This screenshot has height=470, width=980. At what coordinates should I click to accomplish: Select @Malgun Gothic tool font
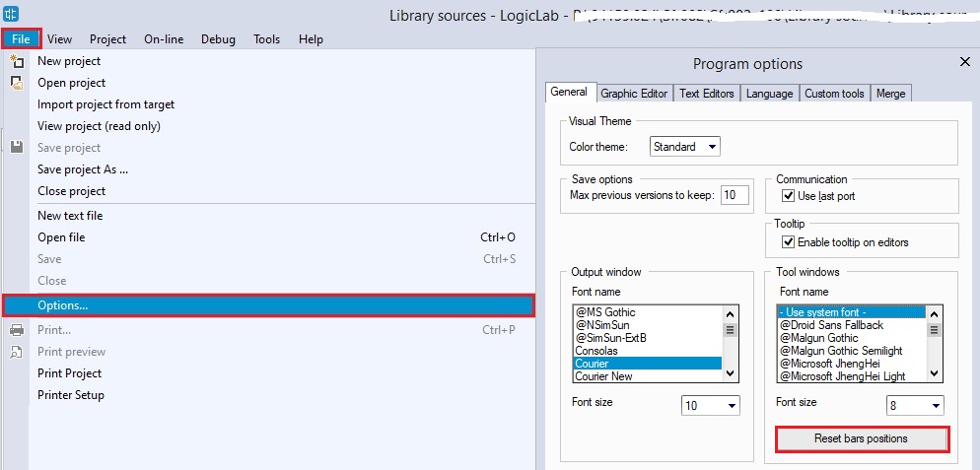click(x=851, y=338)
